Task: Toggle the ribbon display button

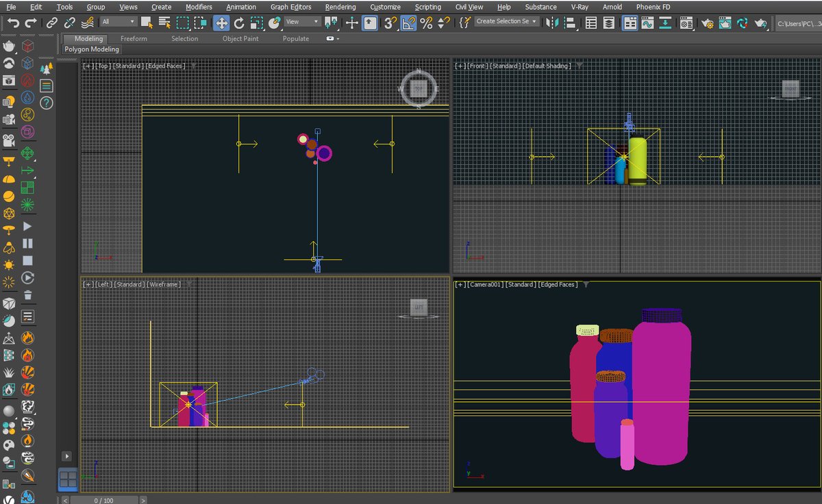Action: pyautogui.click(x=630, y=23)
